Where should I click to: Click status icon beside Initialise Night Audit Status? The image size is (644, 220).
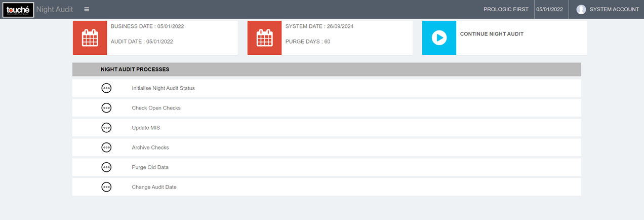pos(106,88)
